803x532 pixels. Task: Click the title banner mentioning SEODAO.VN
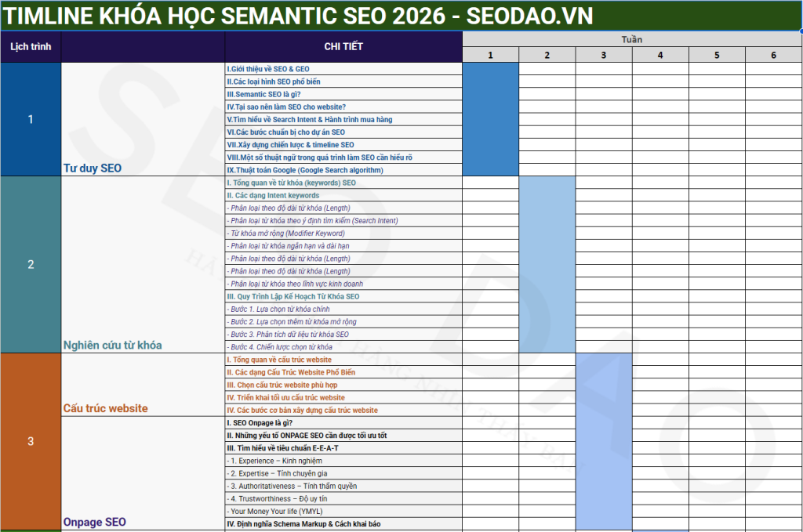click(x=298, y=16)
